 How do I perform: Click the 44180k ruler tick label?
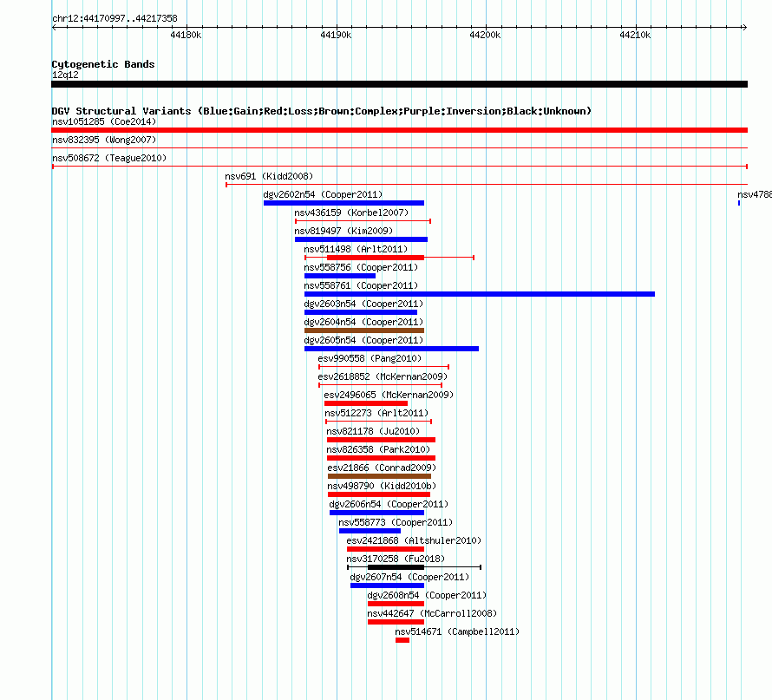tap(186, 35)
